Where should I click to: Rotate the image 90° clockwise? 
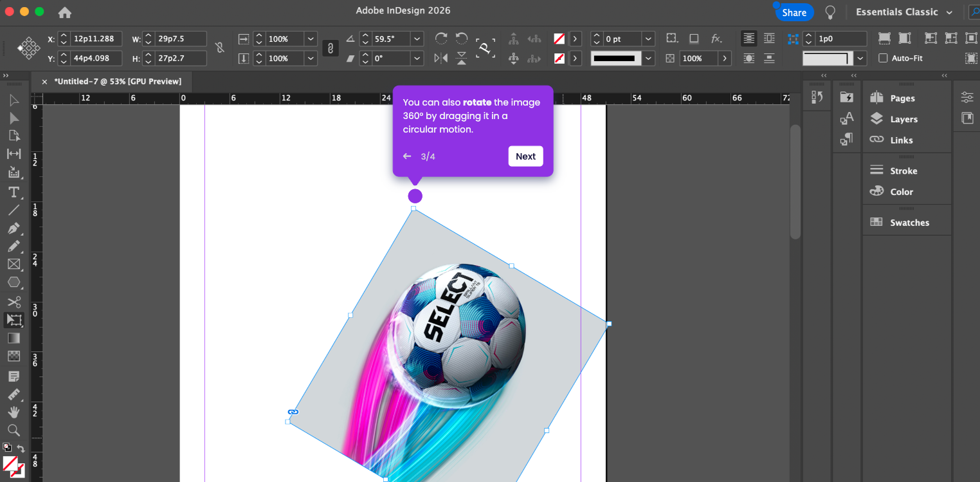[441, 39]
